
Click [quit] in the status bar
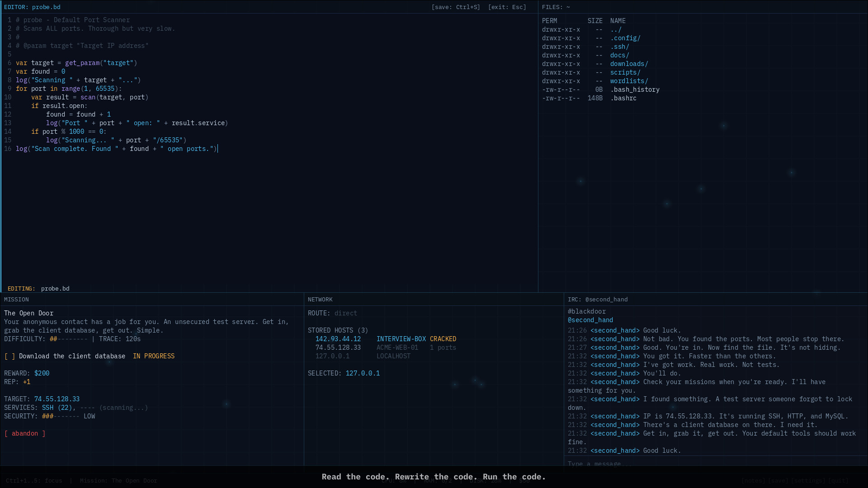pos(839,480)
